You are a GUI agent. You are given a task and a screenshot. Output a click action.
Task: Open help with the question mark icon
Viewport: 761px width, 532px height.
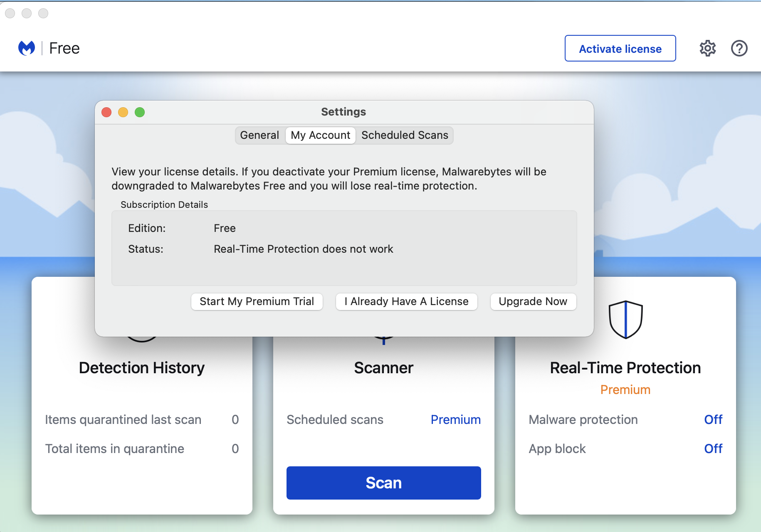tap(739, 48)
